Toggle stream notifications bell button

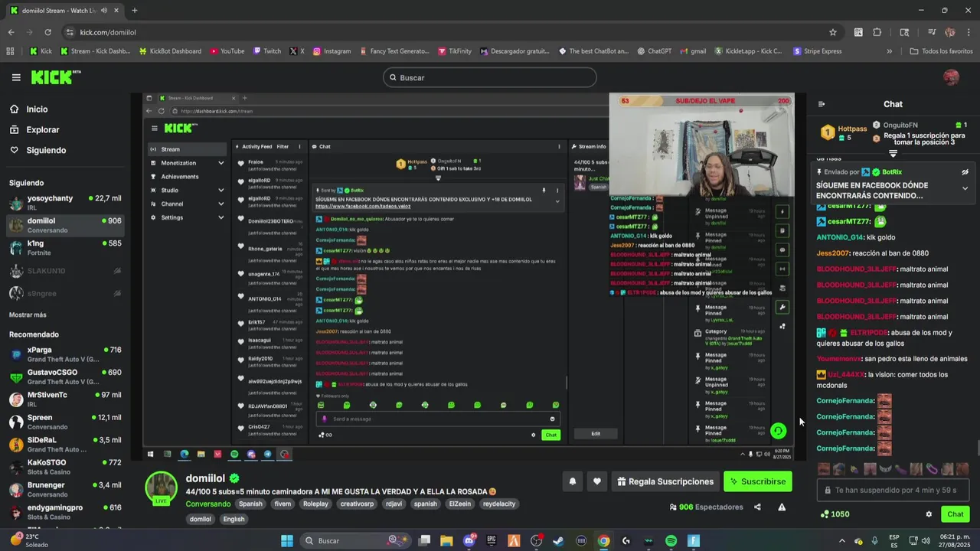click(x=572, y=481)
